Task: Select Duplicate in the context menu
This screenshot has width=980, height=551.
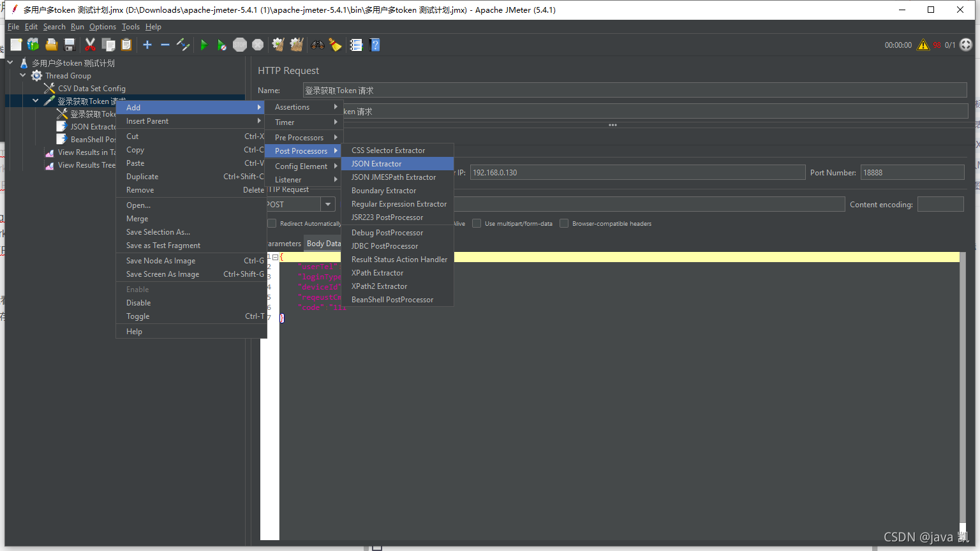Action: click(191, 177)
